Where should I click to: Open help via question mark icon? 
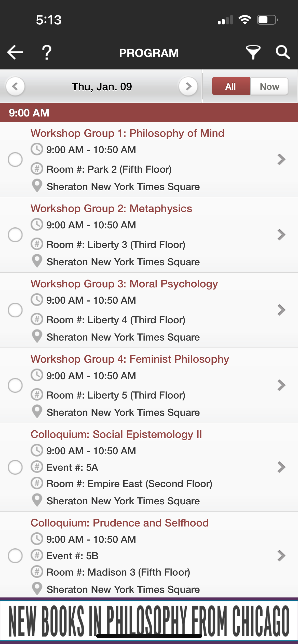tap(47, 52)
